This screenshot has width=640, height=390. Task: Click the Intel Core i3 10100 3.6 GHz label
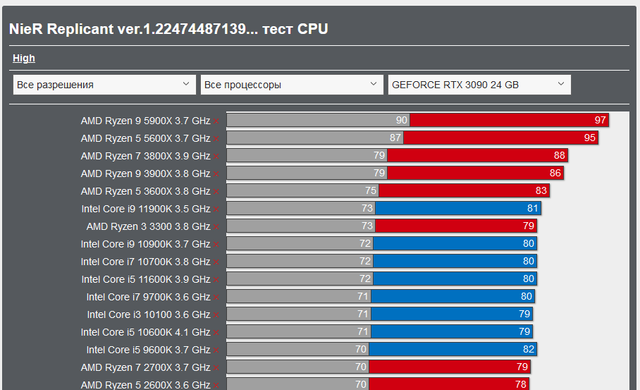coord(149,315)
